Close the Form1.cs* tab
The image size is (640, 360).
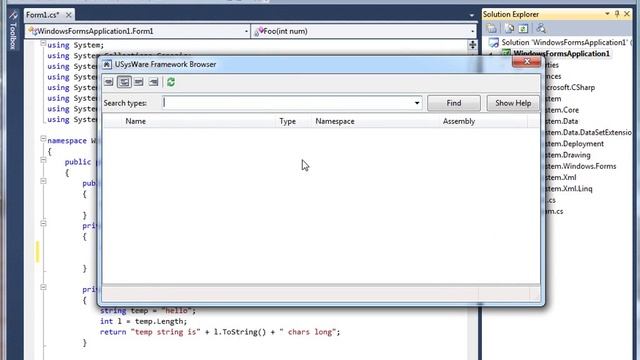(69, 15)
